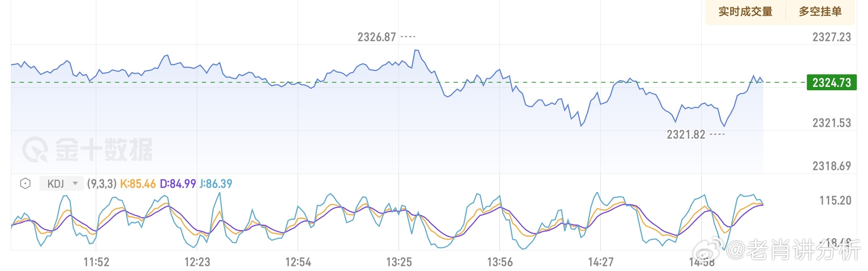Click the 金十数据 watermark logo icon
Image resolution: width=868 pixels, height=271 pixels.
(35, 149)
